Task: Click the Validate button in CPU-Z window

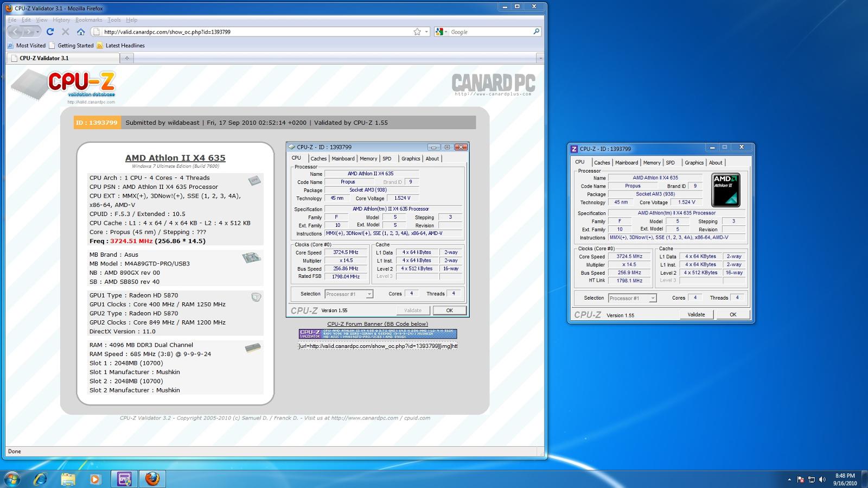Action: pos(696,315)
